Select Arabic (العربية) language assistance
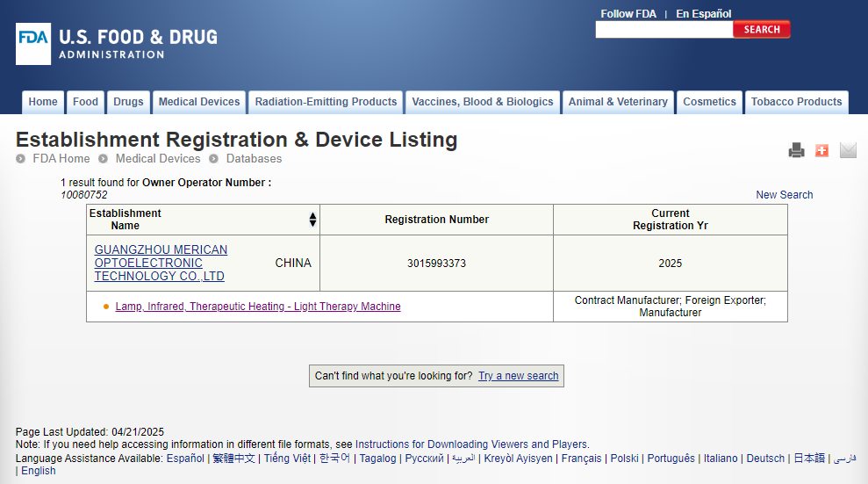Viewport: 868px width, 484px height. pos(463,459)
